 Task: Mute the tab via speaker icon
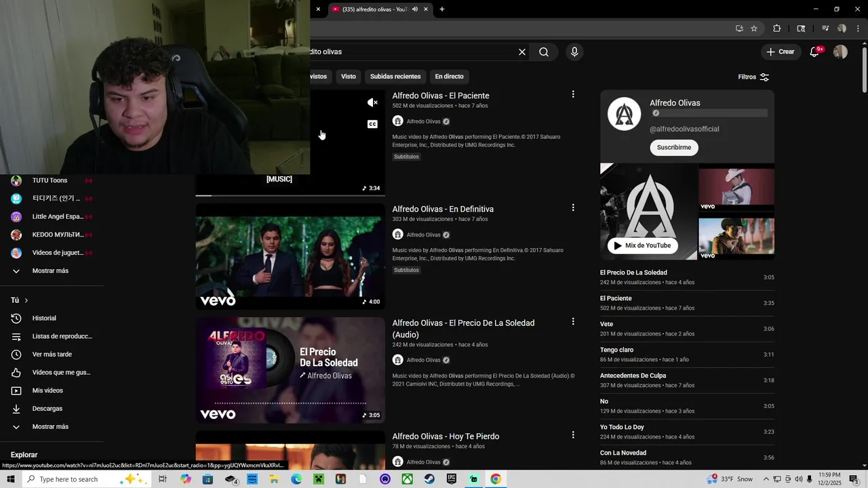point(414,9)
